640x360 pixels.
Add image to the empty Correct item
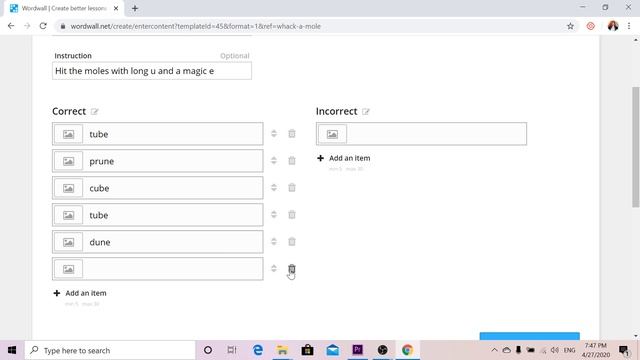point(69,269)
